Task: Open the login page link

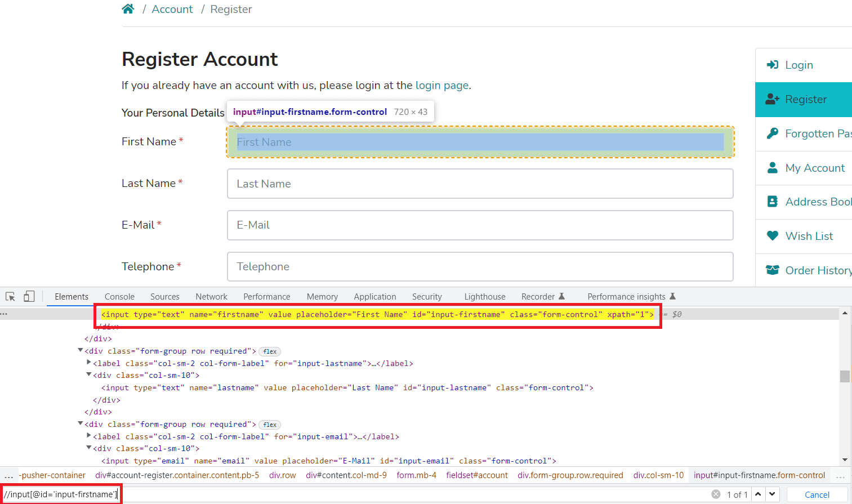Action: 441,85
